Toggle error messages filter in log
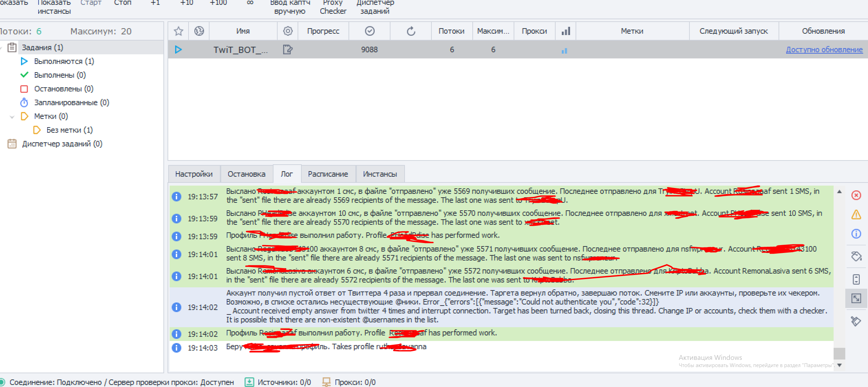The image size is (868, 387). [856, 196]
